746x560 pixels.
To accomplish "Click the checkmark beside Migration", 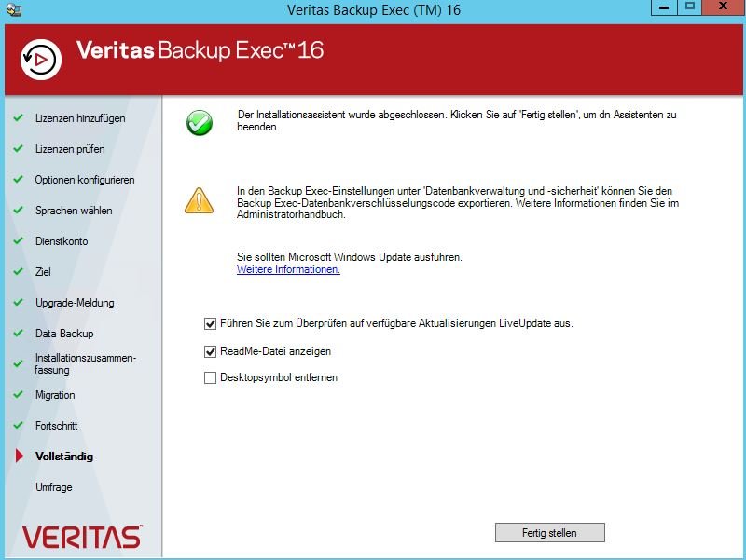I will click(x=18, y=394).
